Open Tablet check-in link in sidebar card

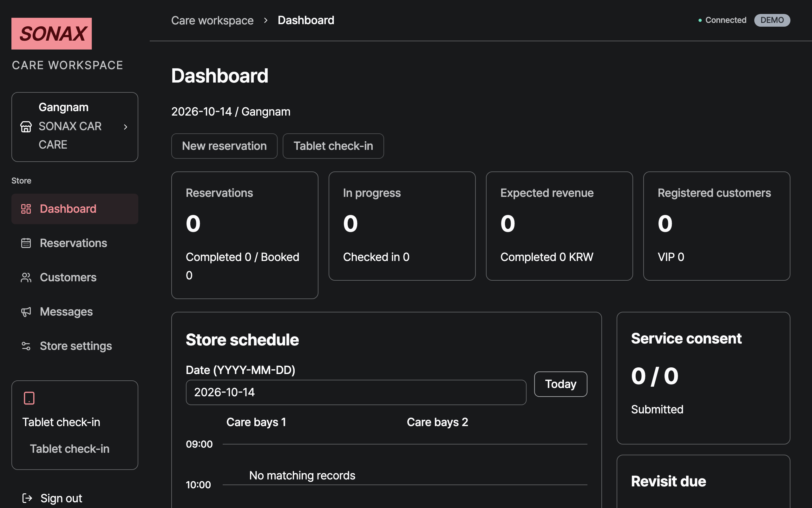click(x=69, y=449)
